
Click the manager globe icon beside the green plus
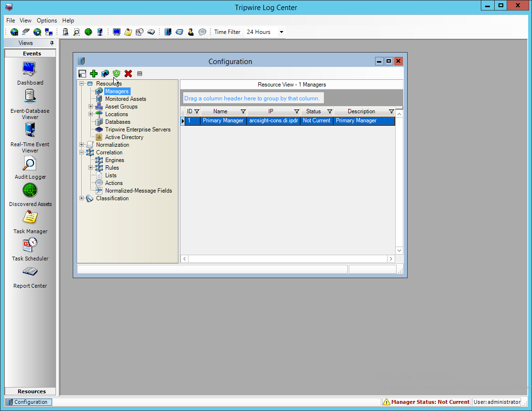[105, 74]
